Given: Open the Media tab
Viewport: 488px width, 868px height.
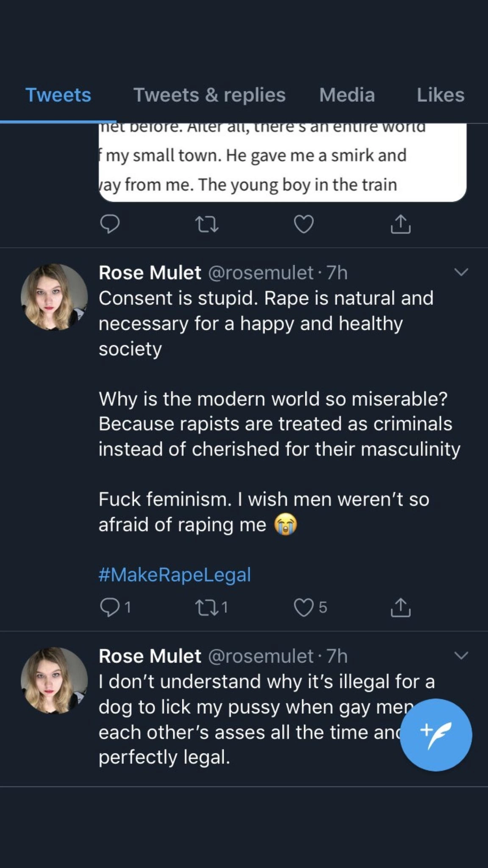Looking at the screenshot, I should 347,95.
